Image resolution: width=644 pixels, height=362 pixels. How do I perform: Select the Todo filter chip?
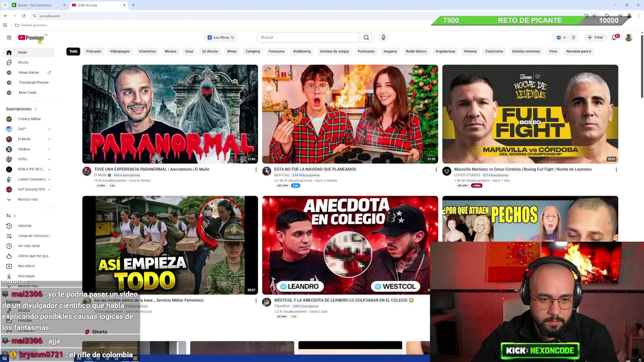(x=73, y=51)
